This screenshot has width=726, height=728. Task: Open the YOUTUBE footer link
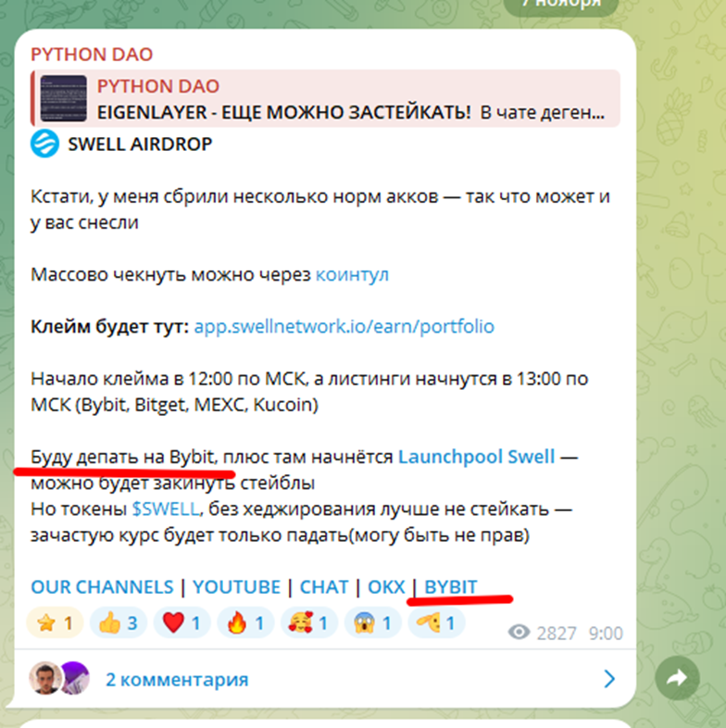pyautogui.click(x=236, y=587)
